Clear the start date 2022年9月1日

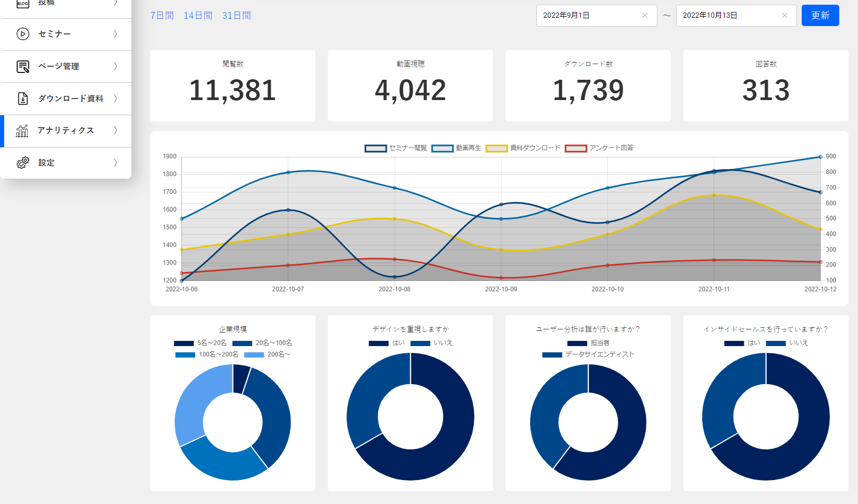[645, 16]
